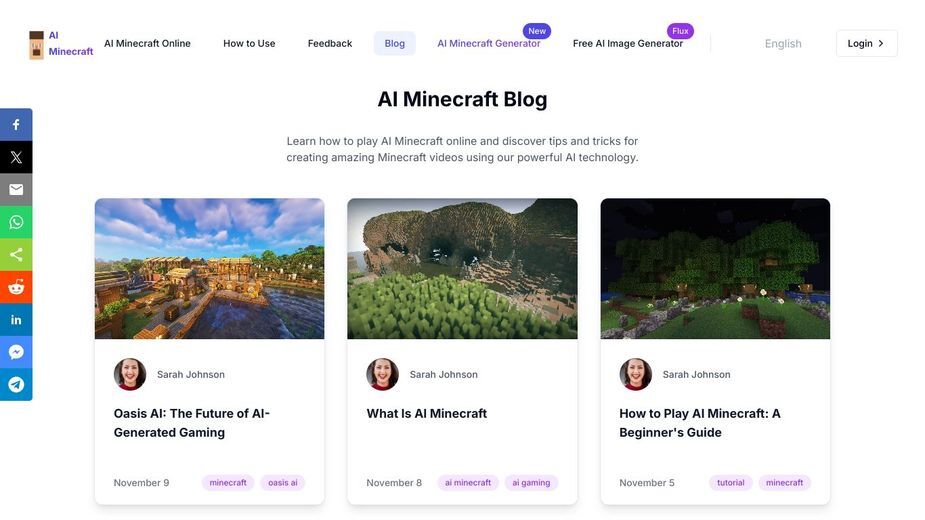Open the Blog menu item

pos(395,44)
